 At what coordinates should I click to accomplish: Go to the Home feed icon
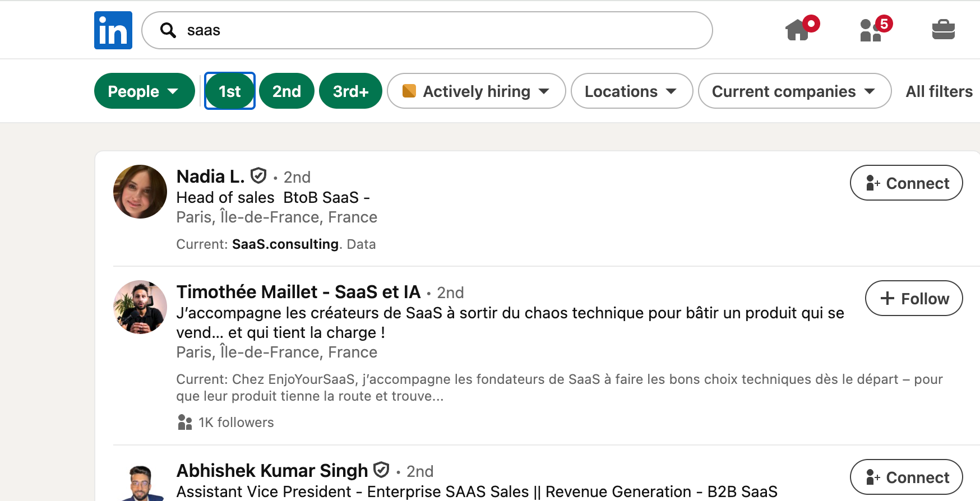(x=798, y=30)
